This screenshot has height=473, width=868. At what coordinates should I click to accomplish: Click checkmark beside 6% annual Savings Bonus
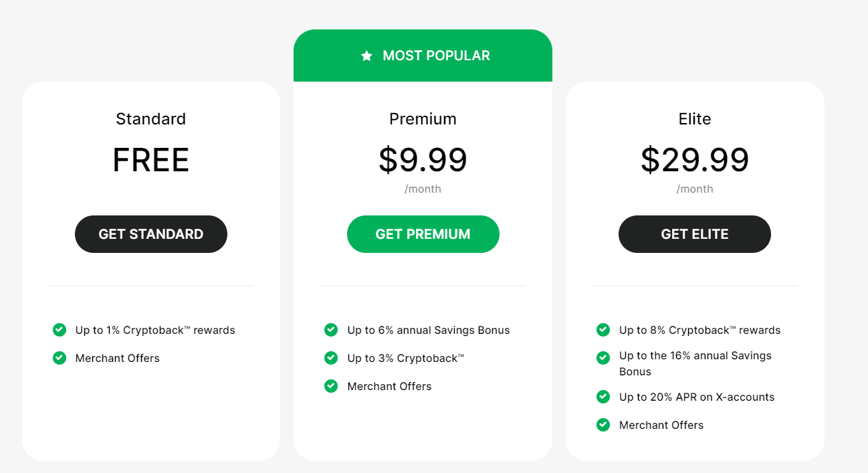click(x=331, y=330)
